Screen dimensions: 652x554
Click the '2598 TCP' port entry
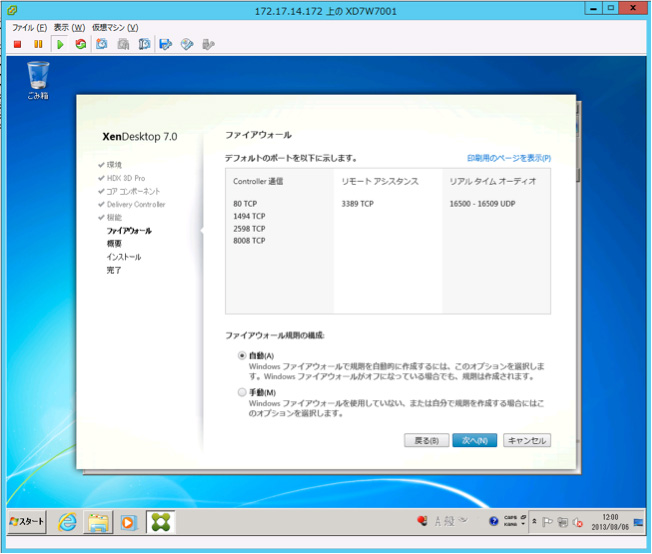tap(249, 229)
